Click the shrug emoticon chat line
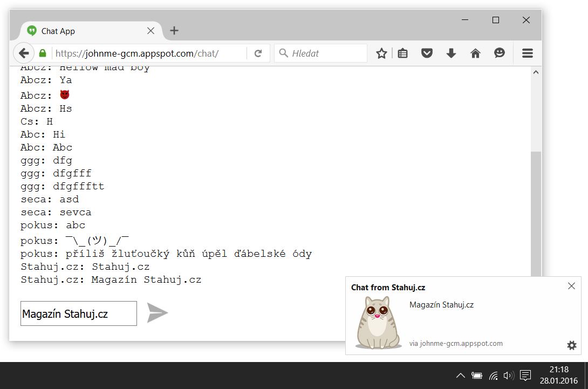 click(x=74, y=241)
